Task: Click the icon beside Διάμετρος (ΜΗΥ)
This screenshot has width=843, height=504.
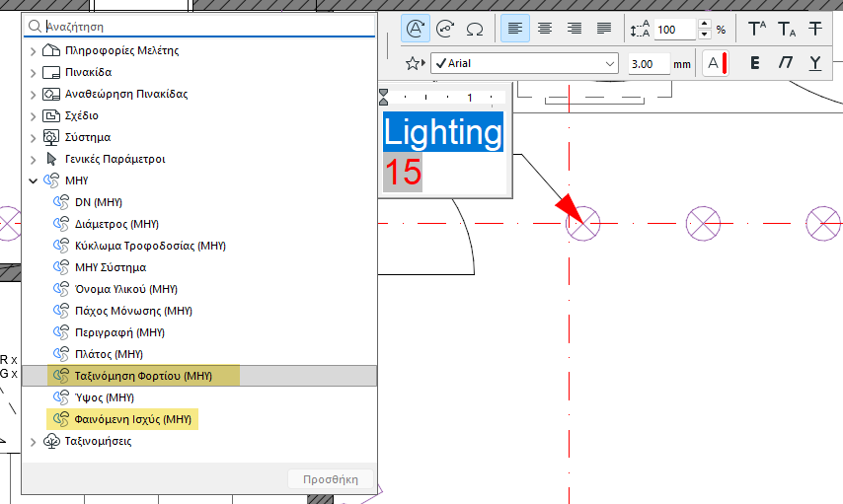Action: coord(61,224)
